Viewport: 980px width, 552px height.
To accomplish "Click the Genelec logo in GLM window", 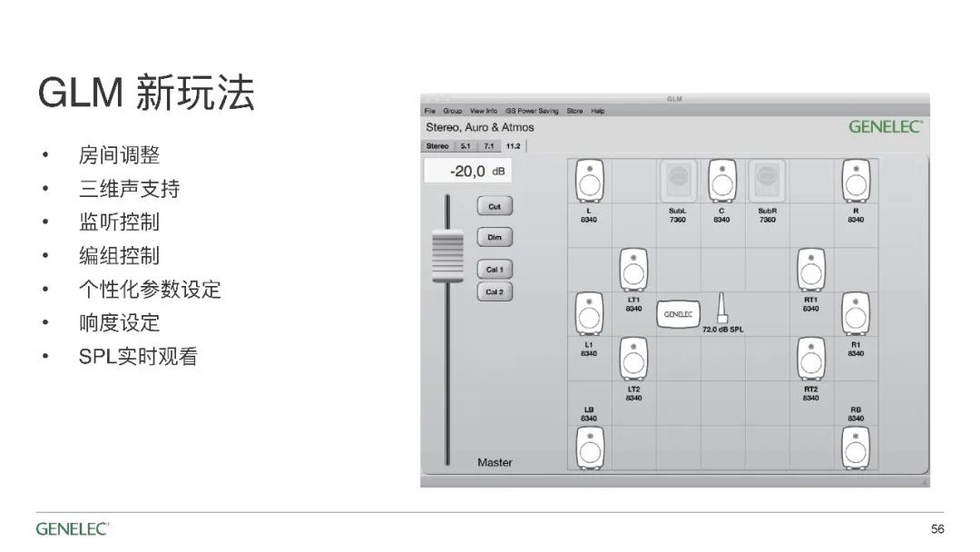I will click(886, 127).
